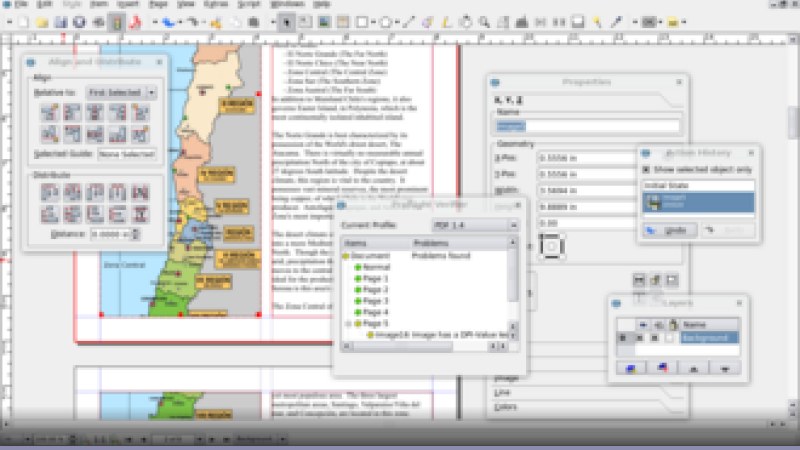Export as PDF using the red PDF icon
The width and height of the screenshot is (800, 450).
pyautogui.click(x=136, y=22)
